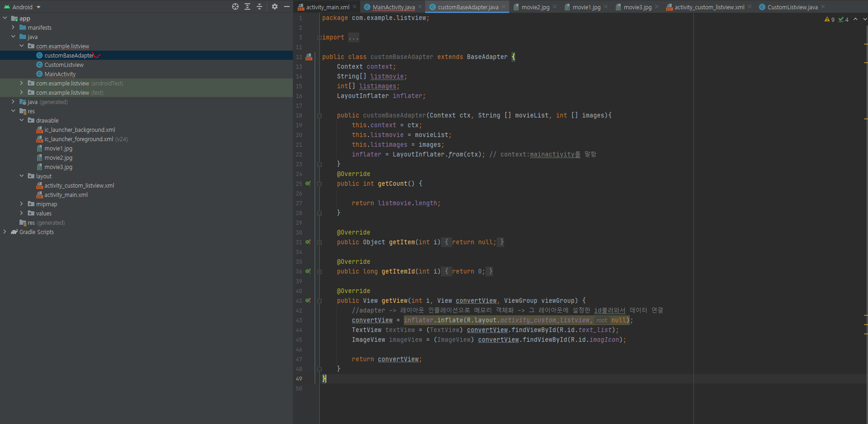The height and width of the screenshot is (424, 868).
Task: Click typo count indicator showing 4
Action: click(843, 20)
